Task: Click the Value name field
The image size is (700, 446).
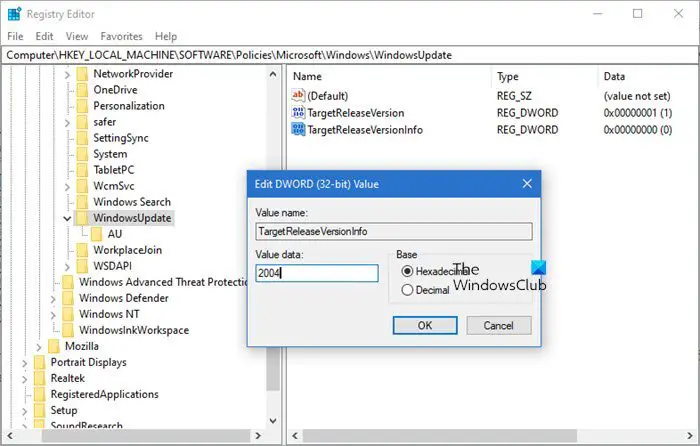Action: click(394, 231)
